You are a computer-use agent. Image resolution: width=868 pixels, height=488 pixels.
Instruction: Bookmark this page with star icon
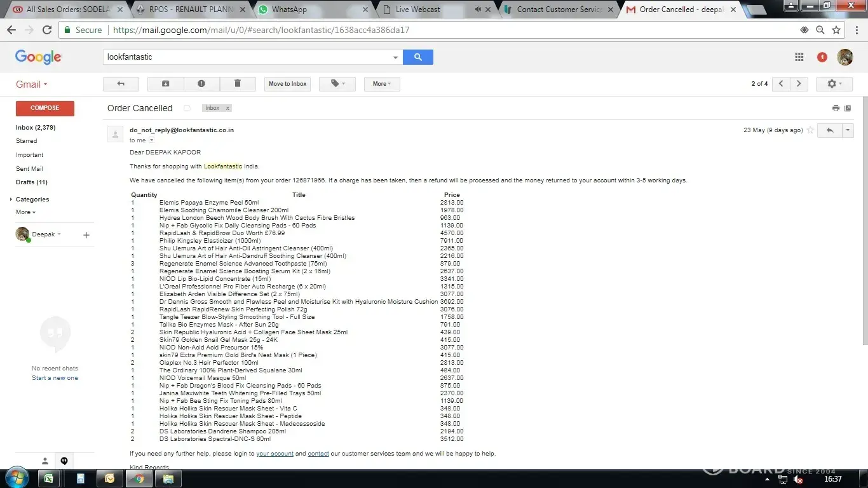(836, 30)
